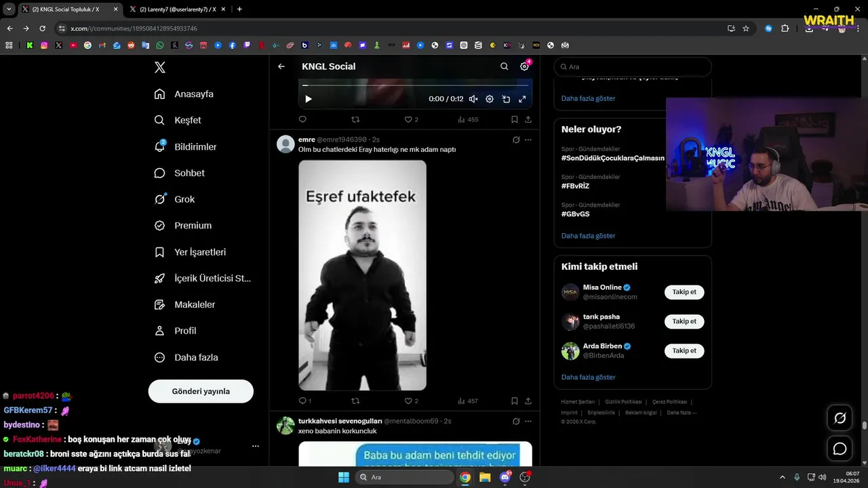Click the video progress bar
868x488 pixels.
pyautogui.click(x=415, y=85)
